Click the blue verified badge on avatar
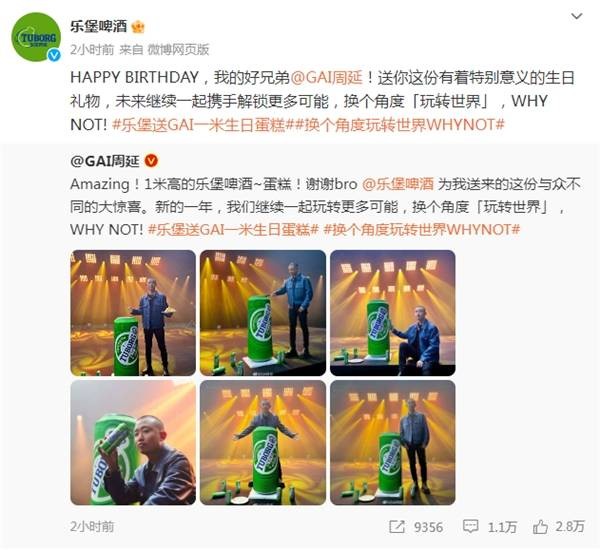 point(54,55)
